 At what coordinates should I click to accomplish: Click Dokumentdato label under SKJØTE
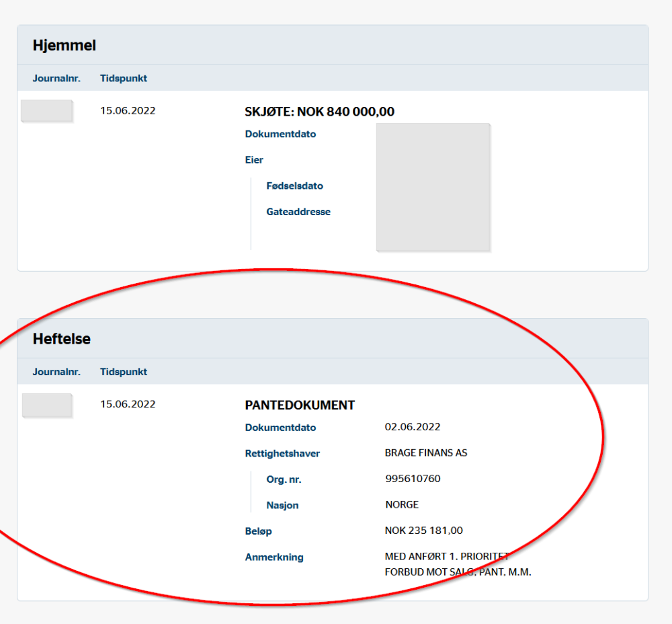[x=280, y=134]
